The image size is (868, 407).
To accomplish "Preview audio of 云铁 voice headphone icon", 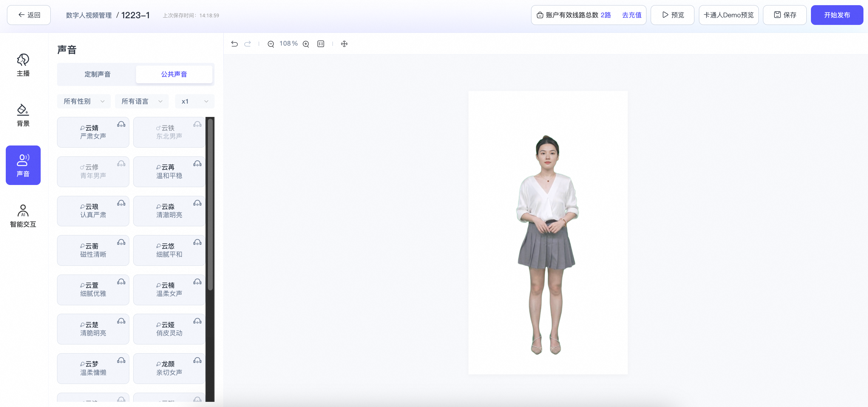I will click(198, 125).
